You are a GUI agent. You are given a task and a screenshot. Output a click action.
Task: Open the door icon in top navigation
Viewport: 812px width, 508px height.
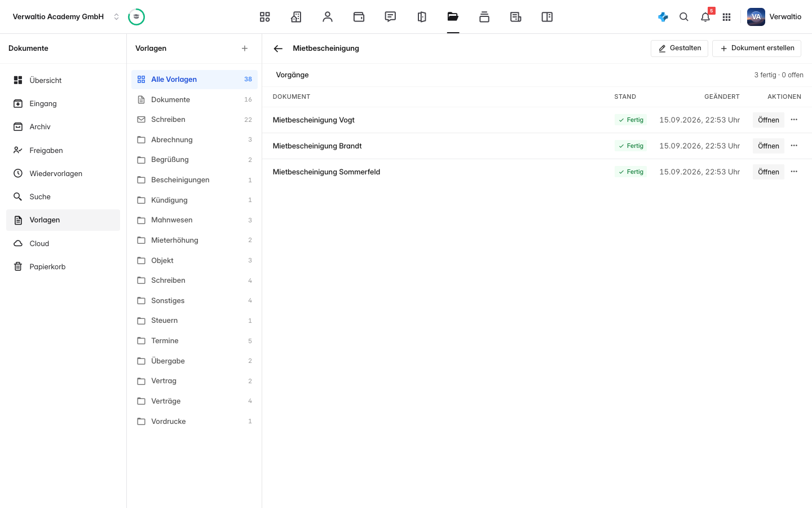click(x=422, y=17)
